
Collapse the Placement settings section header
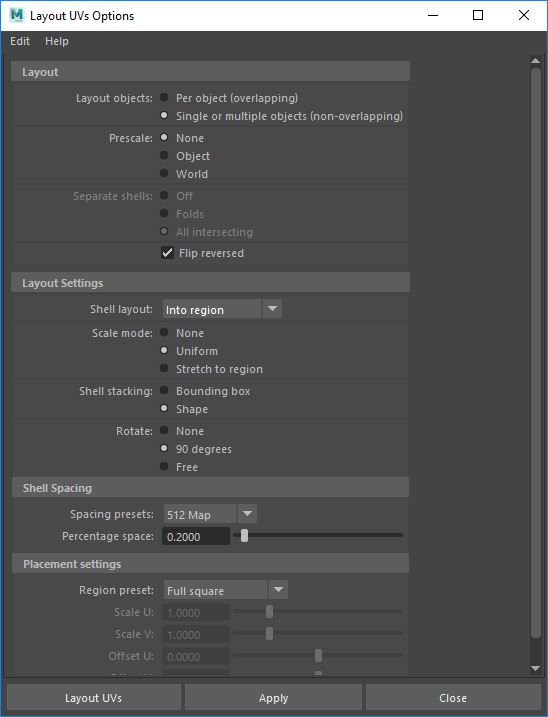pyautogui.click(x=210, y=563)
